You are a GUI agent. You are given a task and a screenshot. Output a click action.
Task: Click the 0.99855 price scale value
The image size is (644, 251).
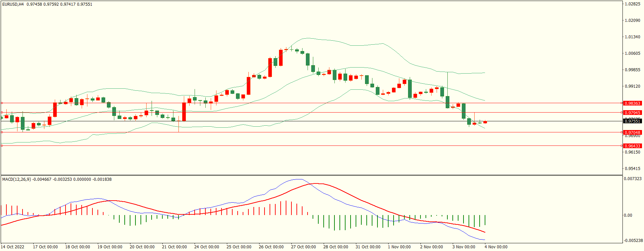[632, 70]
